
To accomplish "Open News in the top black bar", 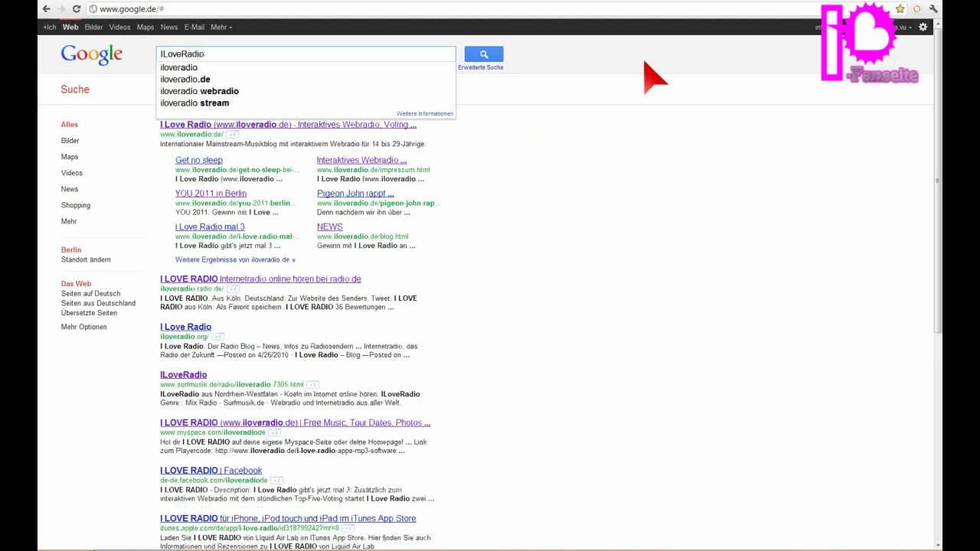I will [169, 27].
